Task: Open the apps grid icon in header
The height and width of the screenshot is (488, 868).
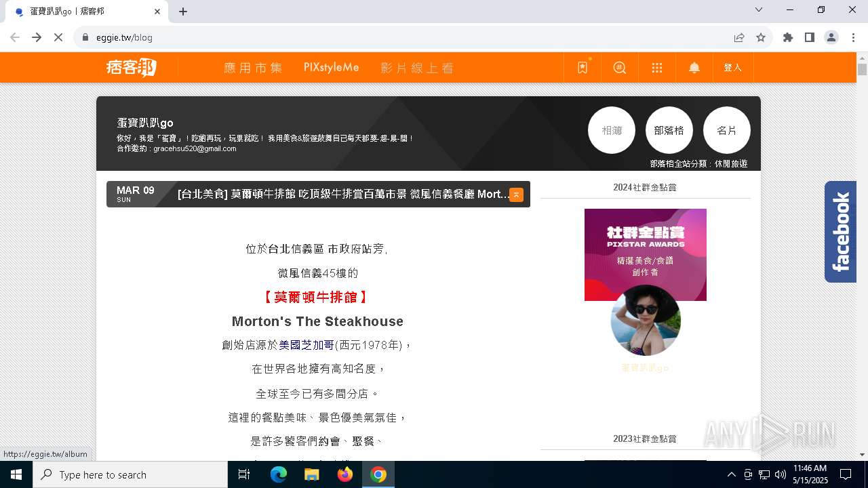Action: point(656,67)
